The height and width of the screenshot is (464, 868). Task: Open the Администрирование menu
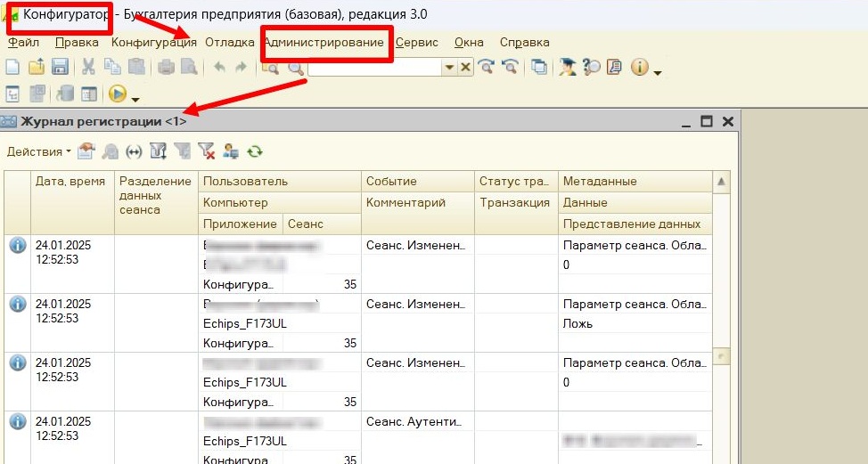324,43
